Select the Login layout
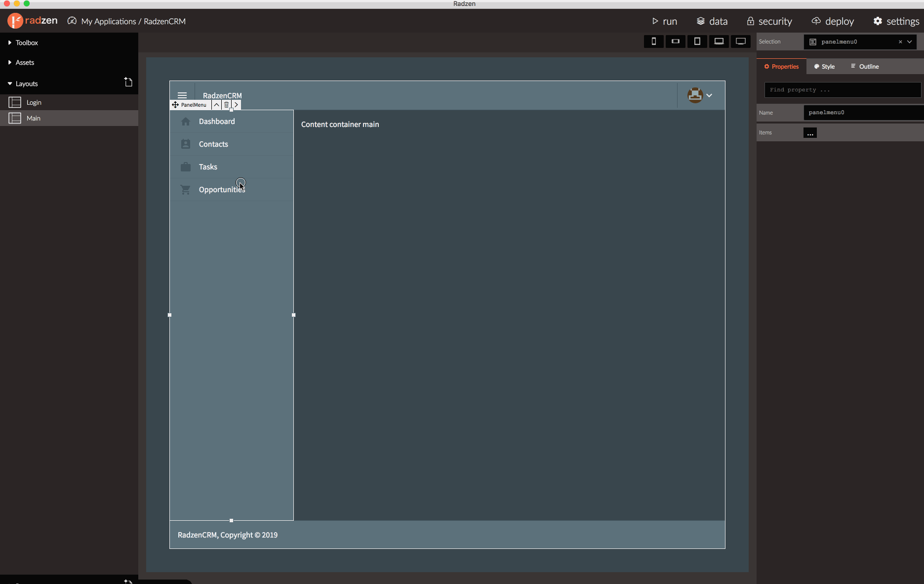Screen dimensions: 924x584 pos(69,102)
